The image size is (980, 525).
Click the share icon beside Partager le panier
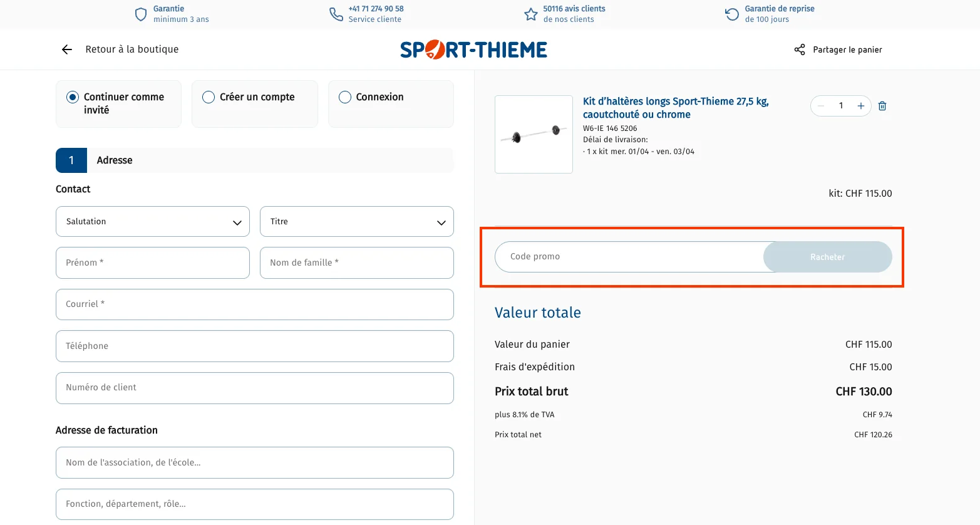799,49
